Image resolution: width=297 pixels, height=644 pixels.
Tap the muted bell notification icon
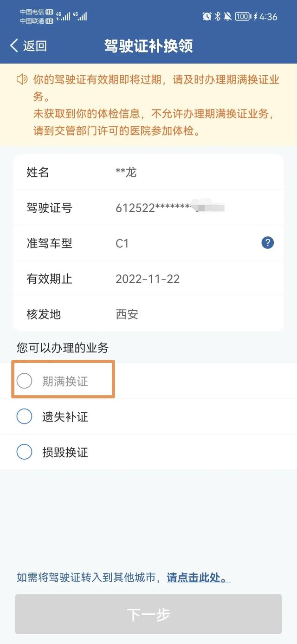point(227,17)
